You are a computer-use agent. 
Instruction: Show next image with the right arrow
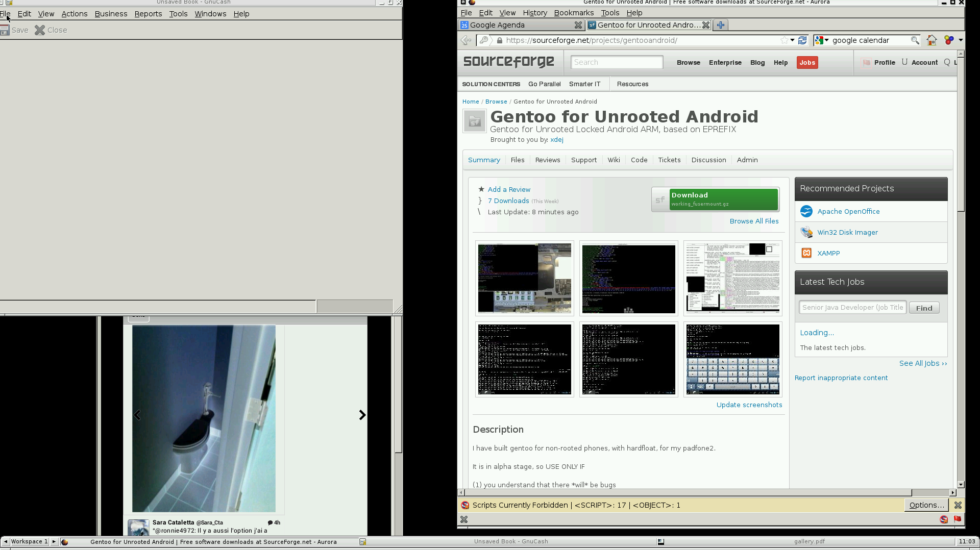pyautogui.click(x=362, y=415)
